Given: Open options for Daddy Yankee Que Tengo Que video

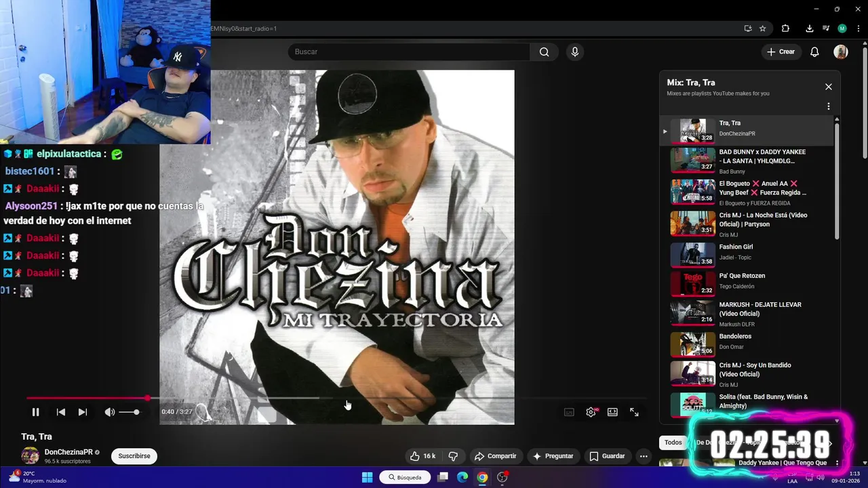Looking at the screenshot, I should 837,464.
